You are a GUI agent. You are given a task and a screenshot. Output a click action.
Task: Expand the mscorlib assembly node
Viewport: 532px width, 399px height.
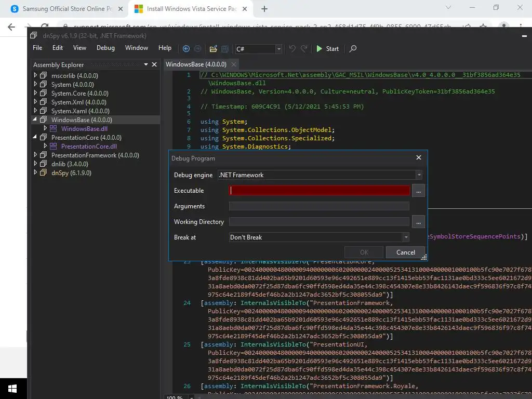35,75
